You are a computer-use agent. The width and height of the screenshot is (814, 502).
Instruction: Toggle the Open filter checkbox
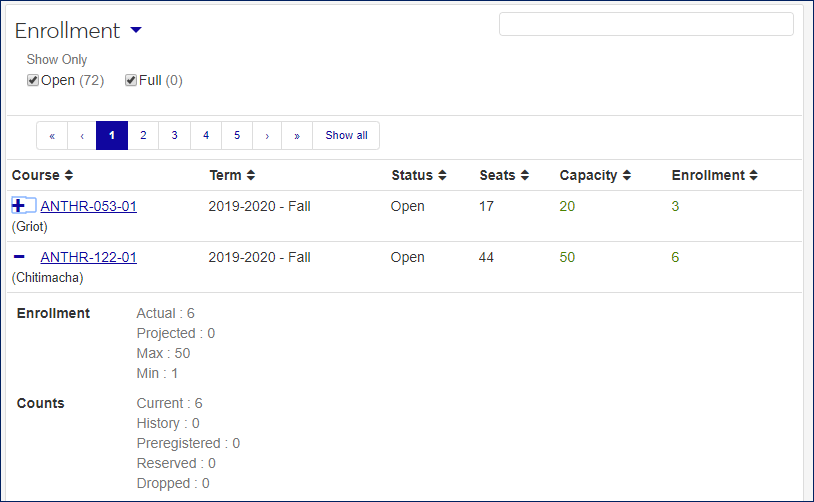[x=33, y=80]
